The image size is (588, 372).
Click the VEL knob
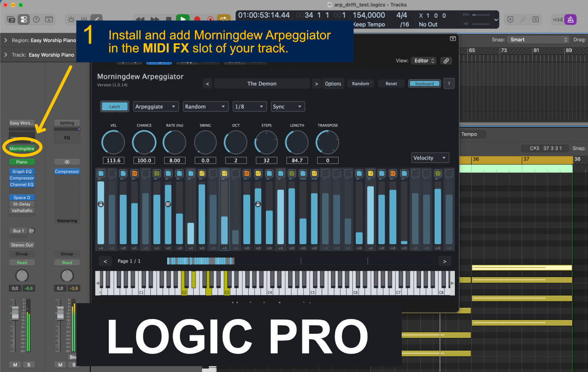tap(113, 142)
